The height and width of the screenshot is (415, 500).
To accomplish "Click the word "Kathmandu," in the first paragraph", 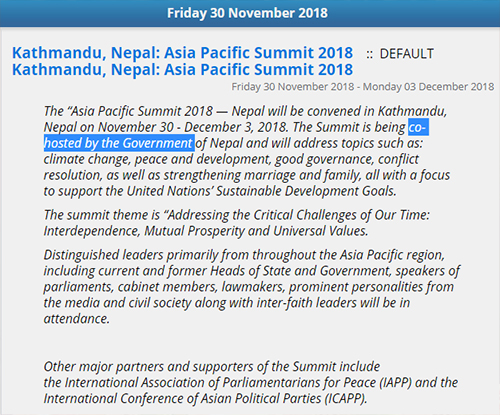I will [x=412, y=111].
